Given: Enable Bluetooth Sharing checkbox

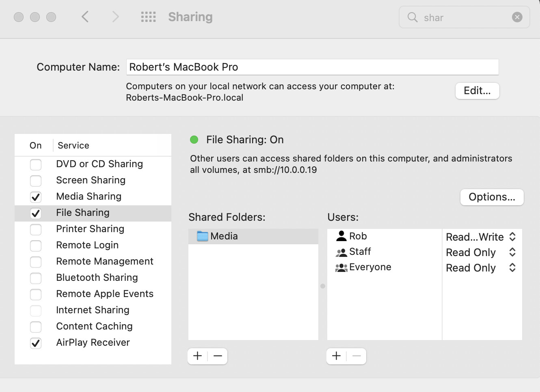Looking at the screenshot, I should [x=36, y=278].
